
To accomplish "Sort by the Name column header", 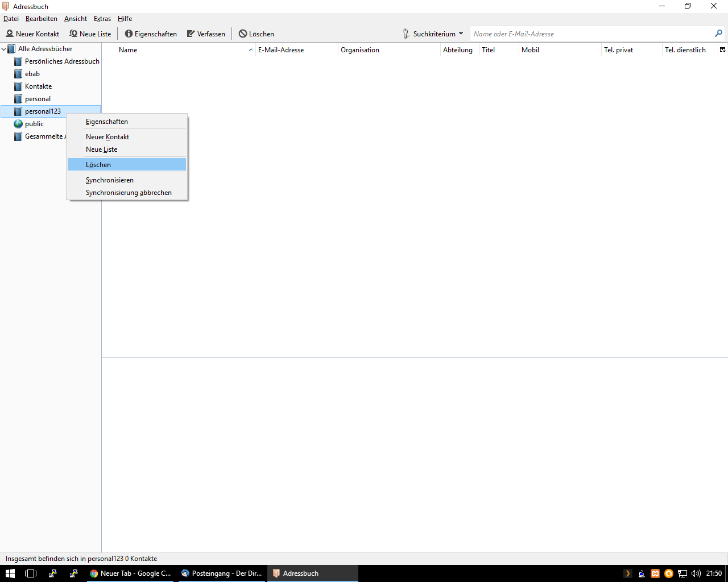I will pos(128,50).
